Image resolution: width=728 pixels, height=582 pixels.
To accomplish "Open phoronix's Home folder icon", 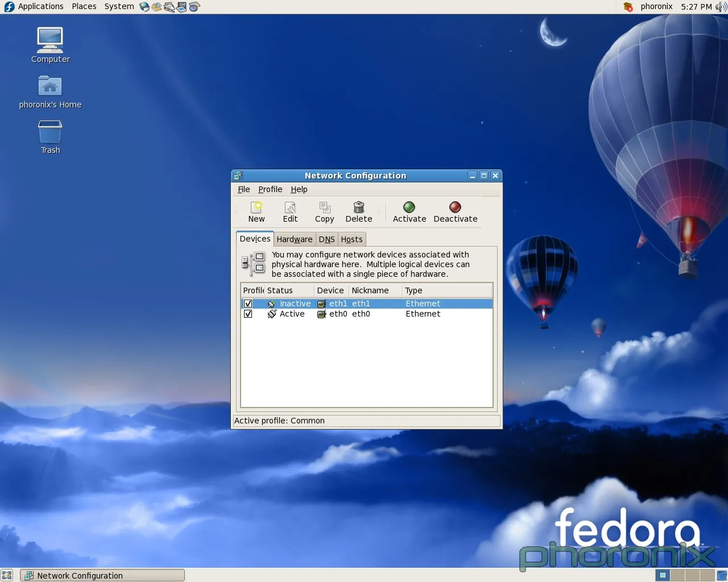I will (50, 92).
